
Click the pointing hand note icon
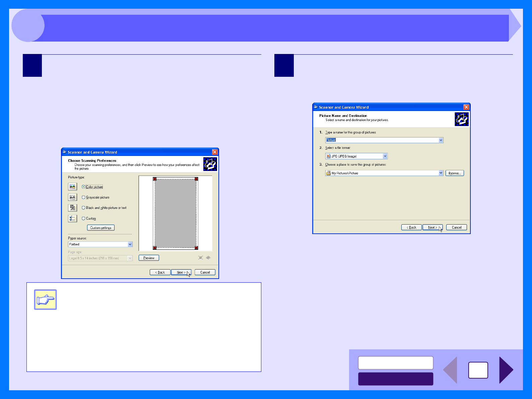point(46,299)
